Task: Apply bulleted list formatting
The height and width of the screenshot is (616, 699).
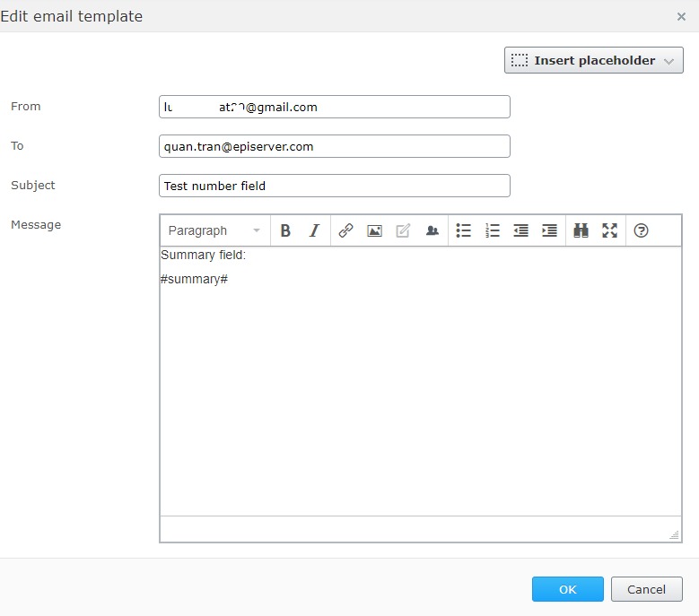Action: coord(463,230)
